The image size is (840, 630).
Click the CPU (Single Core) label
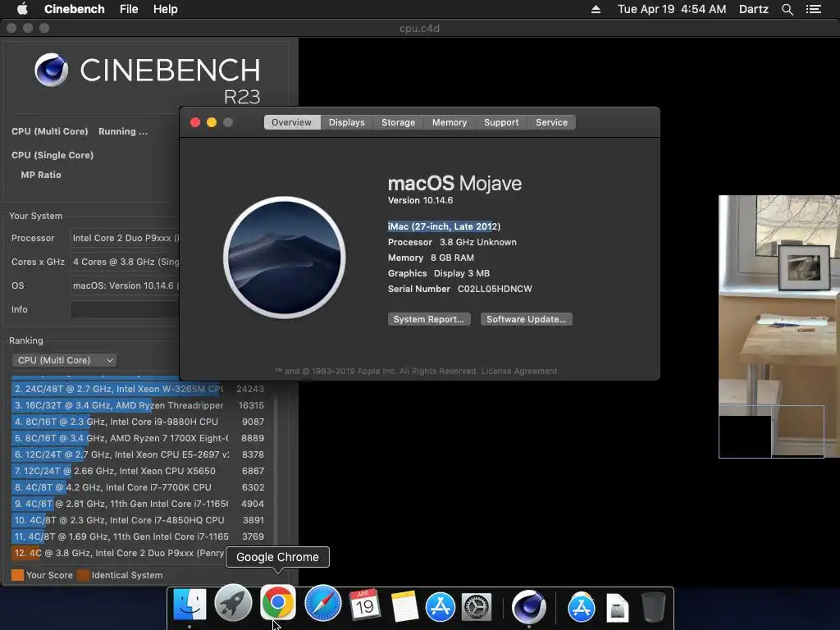coord(52,155)
